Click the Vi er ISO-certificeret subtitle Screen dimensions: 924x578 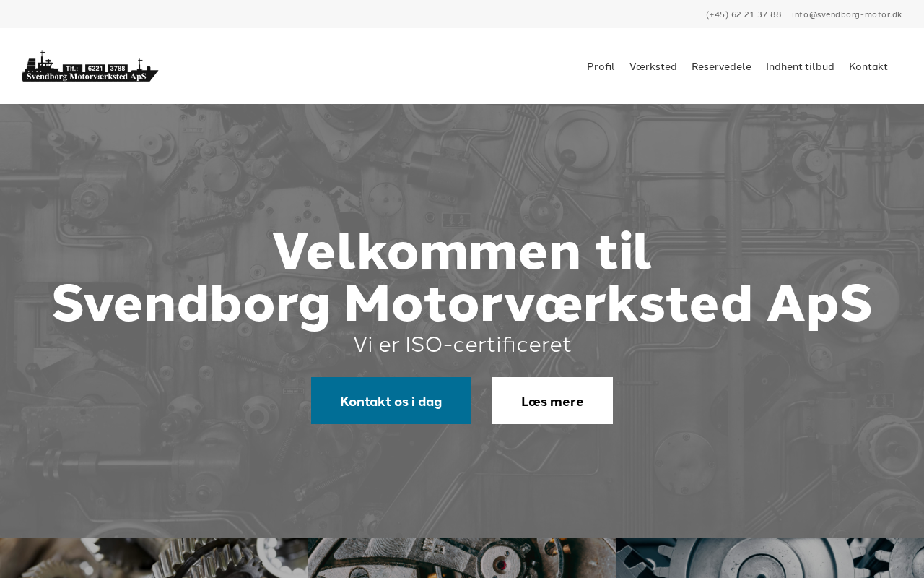click(x=462, y=345)
